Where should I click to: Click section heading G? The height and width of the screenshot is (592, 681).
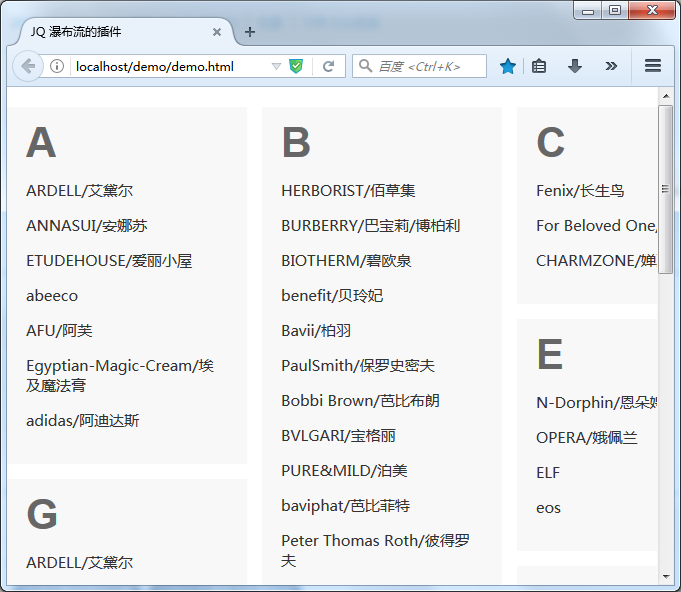42,514
